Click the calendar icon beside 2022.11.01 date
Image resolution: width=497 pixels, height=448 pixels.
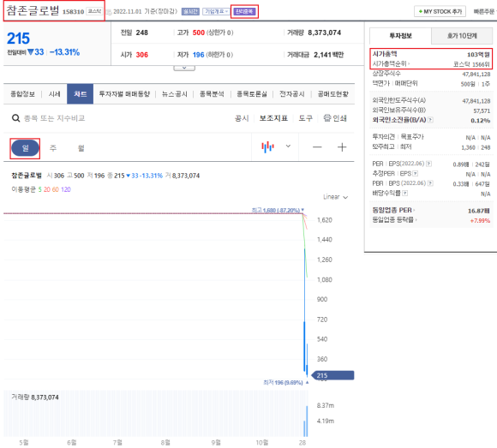[x=109, y=12]
